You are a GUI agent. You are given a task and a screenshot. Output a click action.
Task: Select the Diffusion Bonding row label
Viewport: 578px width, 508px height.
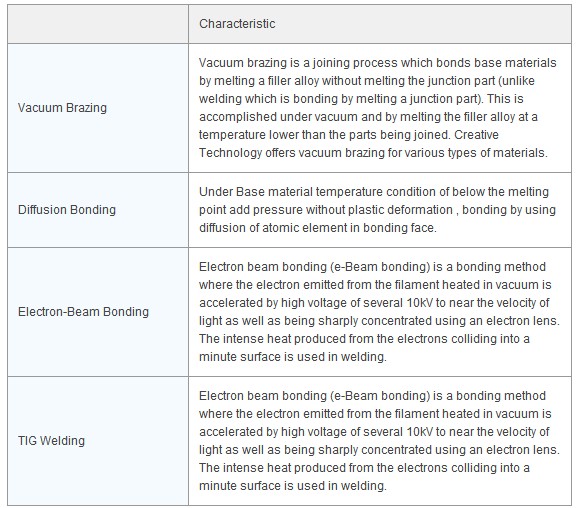67,209
